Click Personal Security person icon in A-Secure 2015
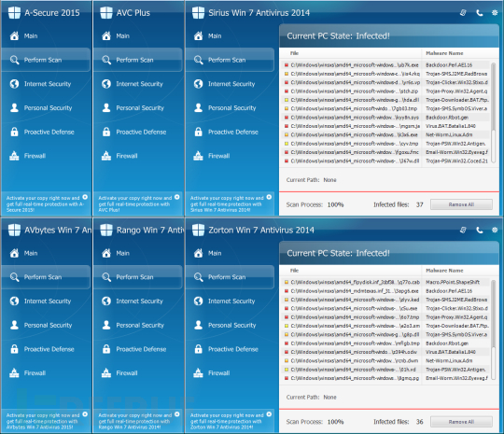This screenshot has height=434, width=504. pyautogui.click(x=14, y=107)
